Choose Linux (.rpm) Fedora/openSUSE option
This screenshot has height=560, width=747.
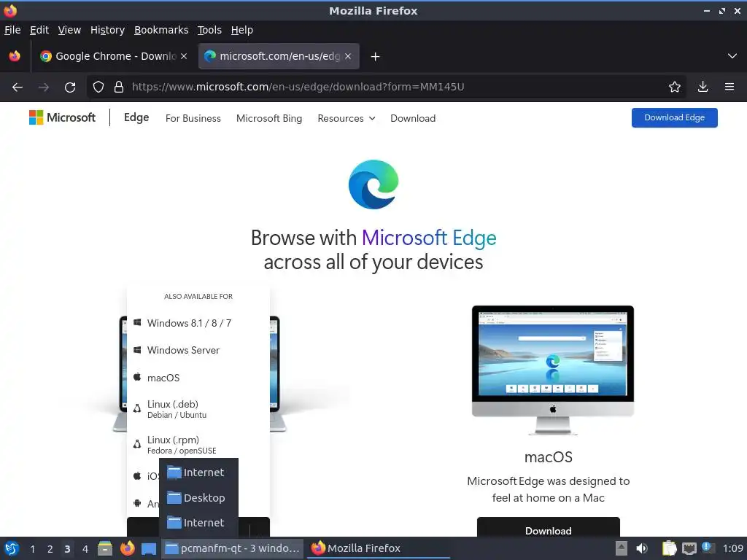coord(198,445)
